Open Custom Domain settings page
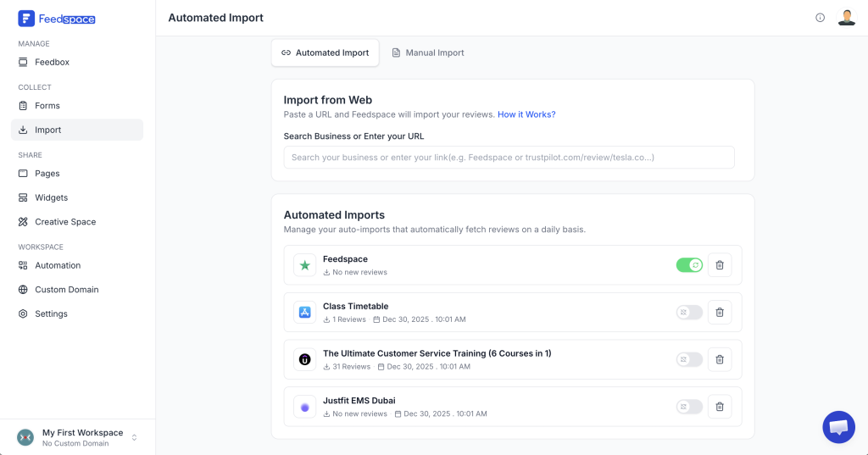Image resolution: width=868 pixels, height=455 pixels. [x=66, y=290]
